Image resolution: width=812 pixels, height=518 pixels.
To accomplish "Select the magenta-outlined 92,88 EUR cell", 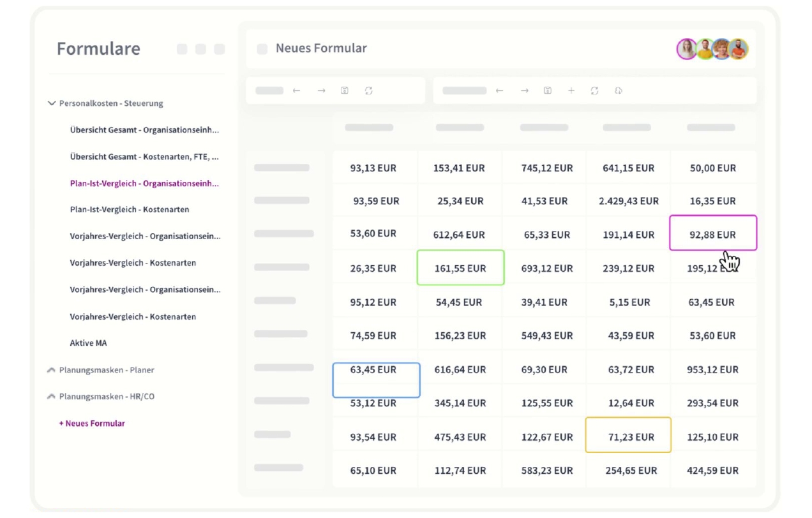I will coord(712,234).
